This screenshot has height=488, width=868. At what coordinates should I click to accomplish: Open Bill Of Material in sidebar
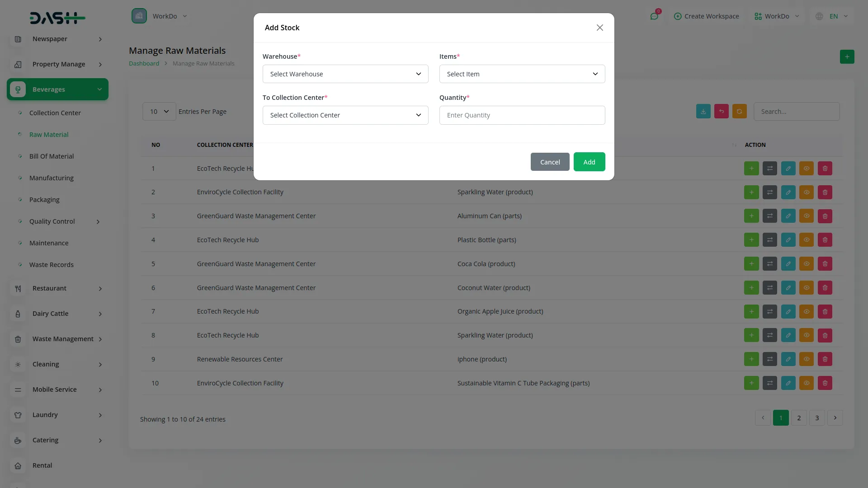click(52, 156)
